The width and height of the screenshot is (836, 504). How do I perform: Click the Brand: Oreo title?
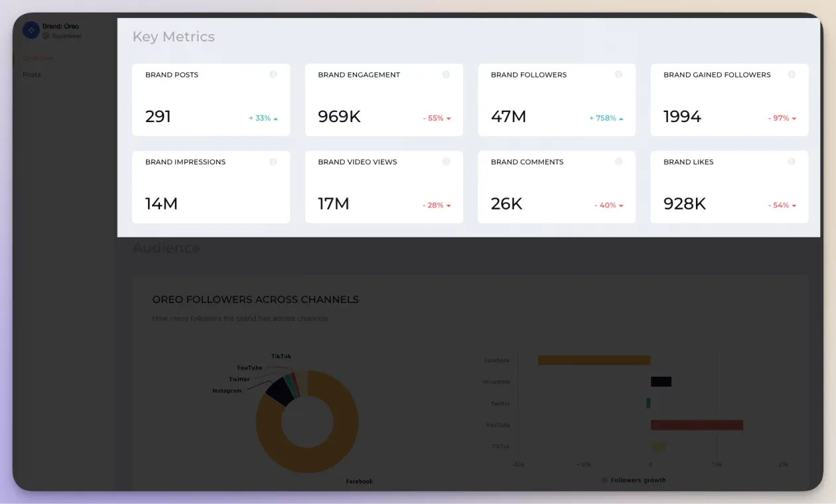(x=60, y=27)
